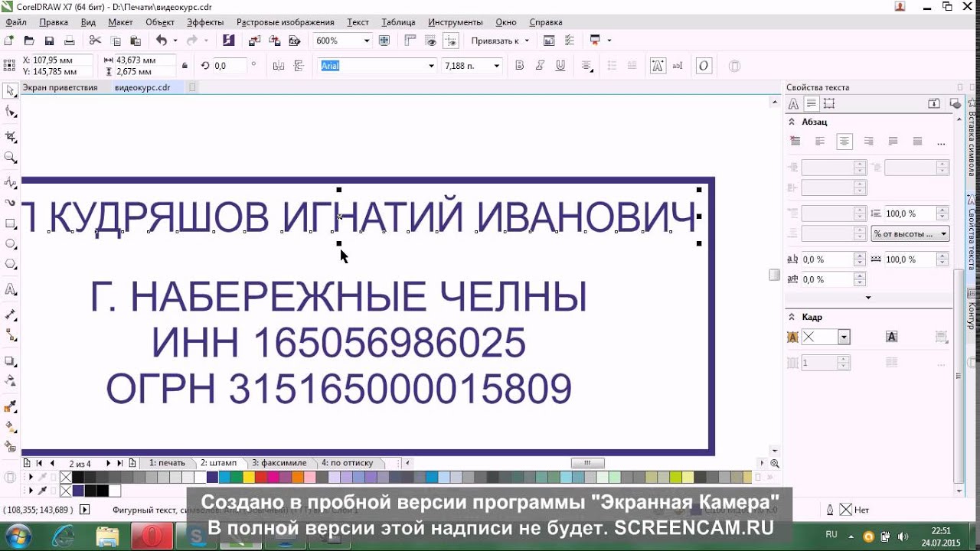980x551 pixels.
Task: Save the document
Action: pos(49,41)
